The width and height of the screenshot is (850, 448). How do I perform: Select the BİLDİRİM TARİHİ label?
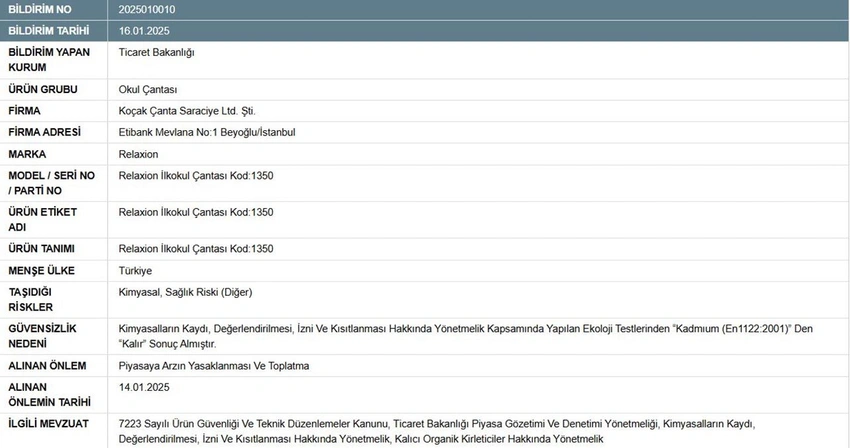click(x=49, y=31)
